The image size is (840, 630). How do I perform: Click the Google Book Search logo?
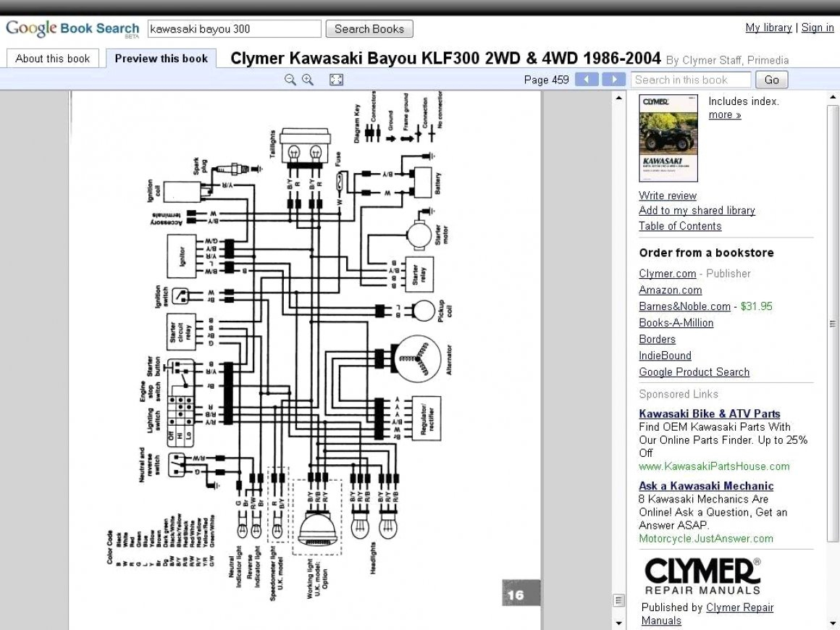[72, 29]
